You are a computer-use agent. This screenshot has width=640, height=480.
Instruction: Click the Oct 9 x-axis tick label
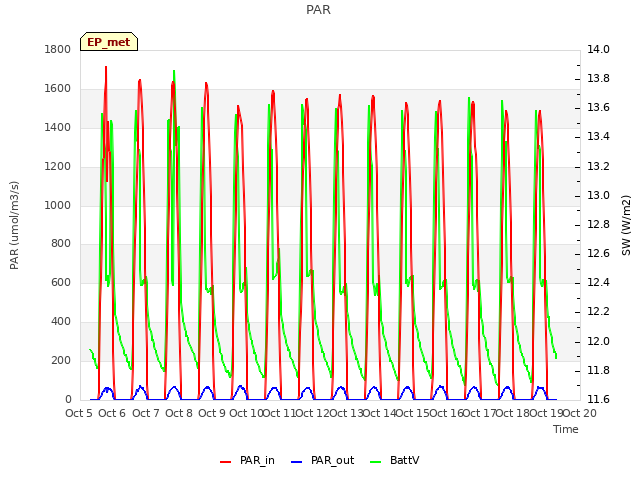pyautogui.click(x=212, y=413)
